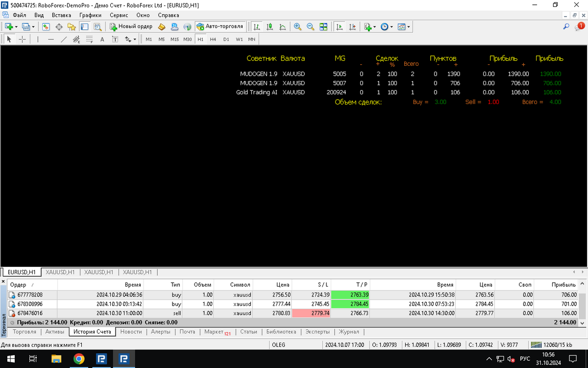Viewport: 588px width, 368px height.
Task: Click chart tabs scroll left arrow
Action: (x=574, y=271)
